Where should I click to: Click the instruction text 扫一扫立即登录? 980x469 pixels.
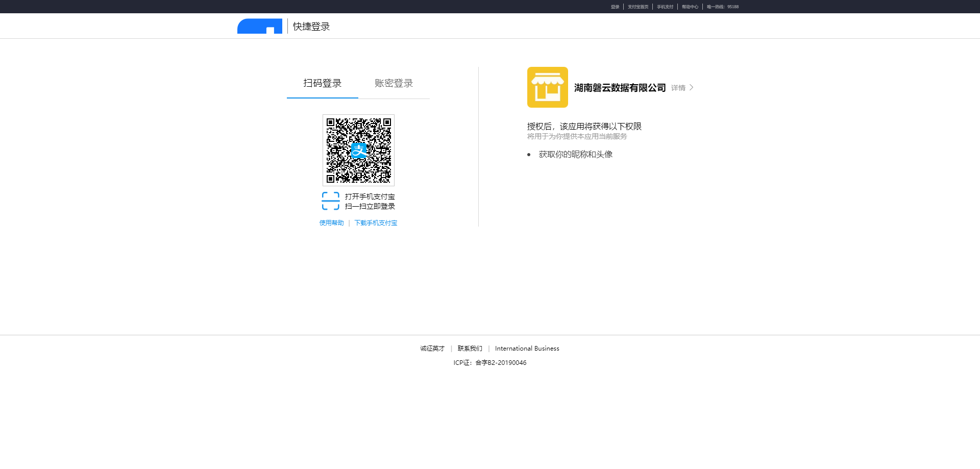(370, 206)
